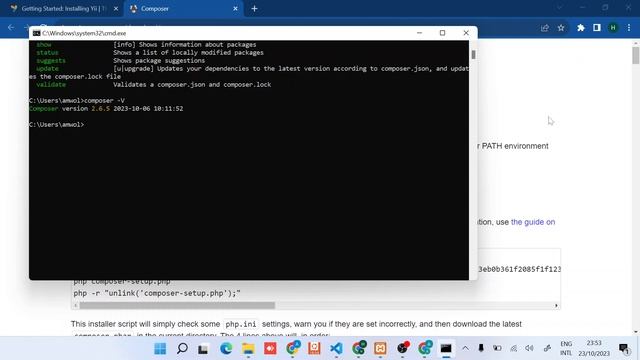Click right arrow of code block scrollbar
The height and width of the screenshot is (360, 640).
pyautogui.click(x=556, y=305)
